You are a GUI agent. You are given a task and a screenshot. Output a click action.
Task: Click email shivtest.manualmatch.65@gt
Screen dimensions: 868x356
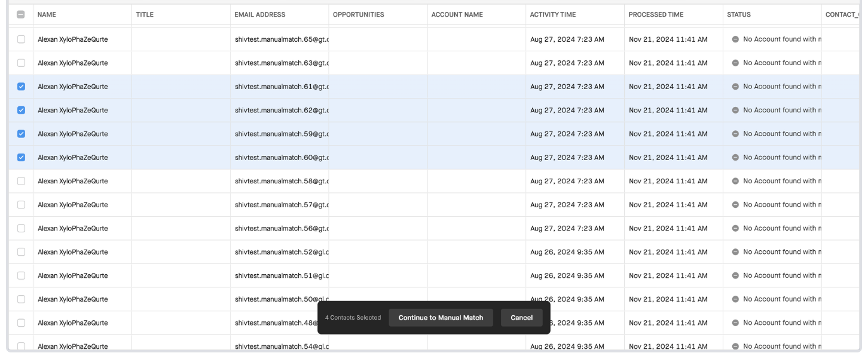(x=282, y=39)
